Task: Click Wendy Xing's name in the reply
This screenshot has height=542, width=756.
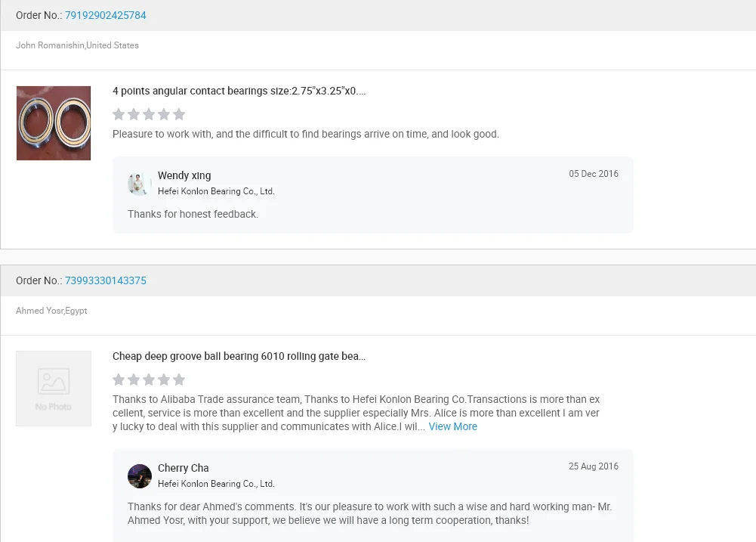Action: pos(184,175)
